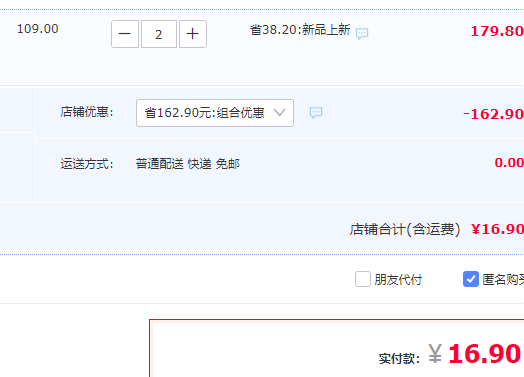Decrease item quantity with minus button
The height and width of the screenshot is (377, 524).
click(x=125, y=34)
